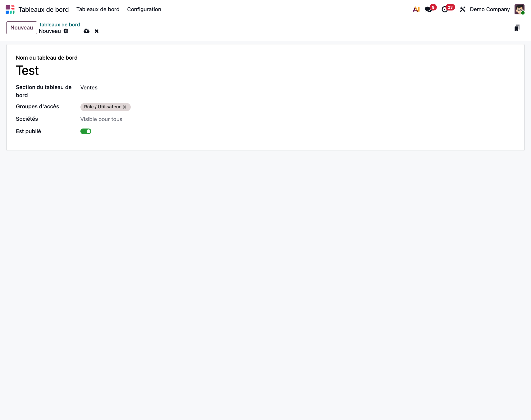Screen dimensions: 531x420
Task: Open the AI assistant icon
Action: point(416,9)
